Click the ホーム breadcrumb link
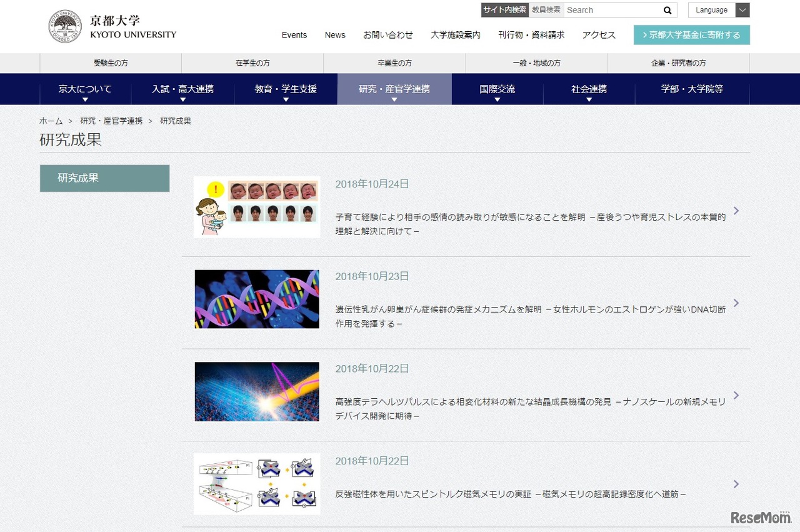Viewport: 800px width, 532px height. click(x=51, y=121)
